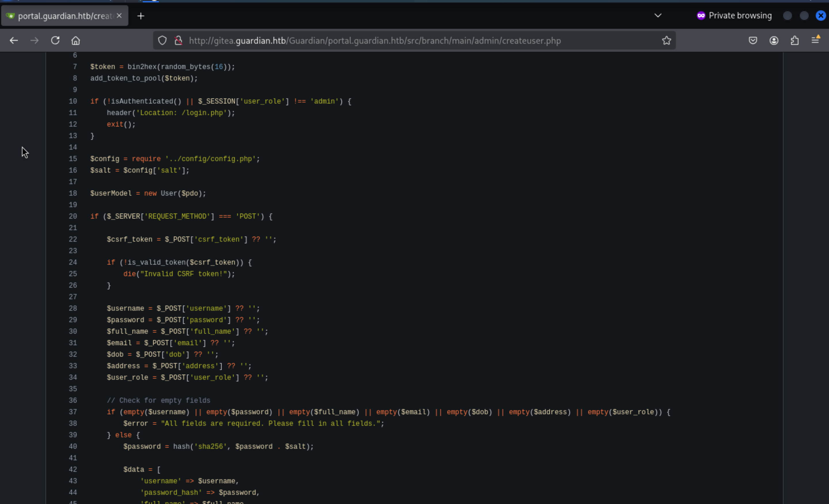Expand the list all tabs dropdown
Image resolution: width=829 pixels, height=504 pixels.
click(658, 16)
